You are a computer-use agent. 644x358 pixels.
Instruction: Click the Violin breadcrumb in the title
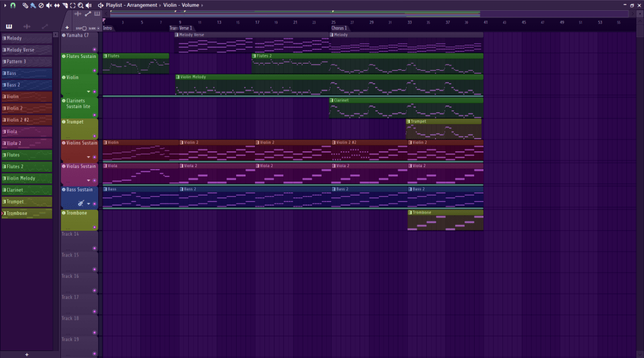171,5
